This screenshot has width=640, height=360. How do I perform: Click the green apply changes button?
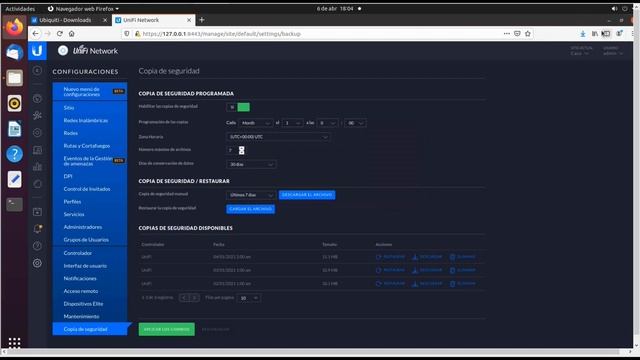tap(167, 329)
